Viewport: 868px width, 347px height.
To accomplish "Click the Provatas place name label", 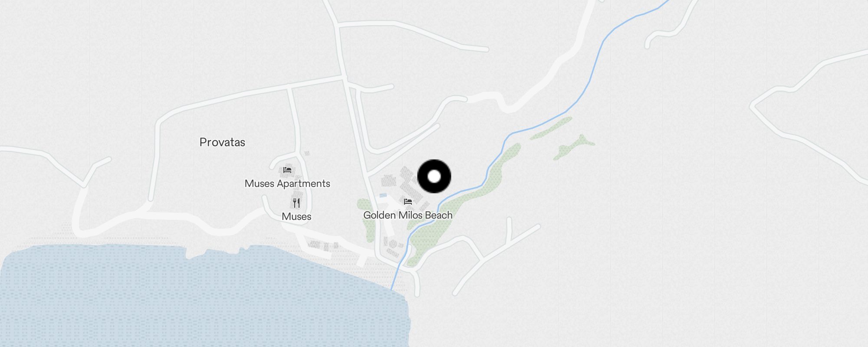I will 222,142.
